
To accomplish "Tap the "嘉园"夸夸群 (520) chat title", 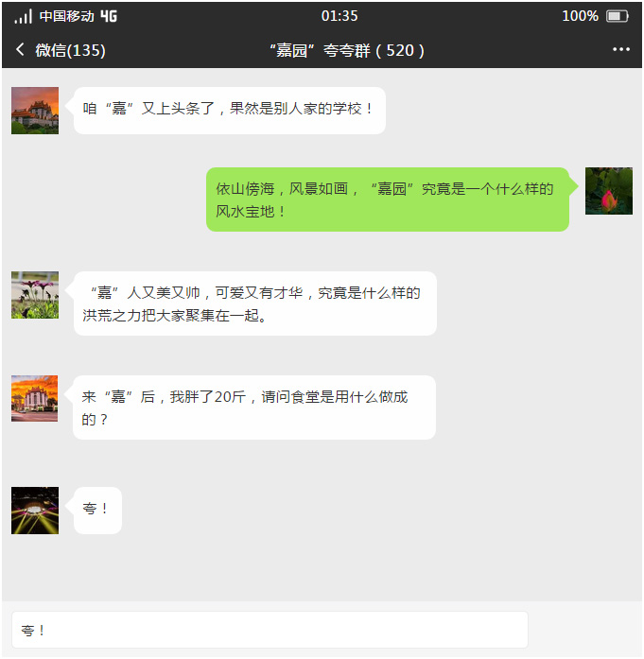I will [347, 50].
